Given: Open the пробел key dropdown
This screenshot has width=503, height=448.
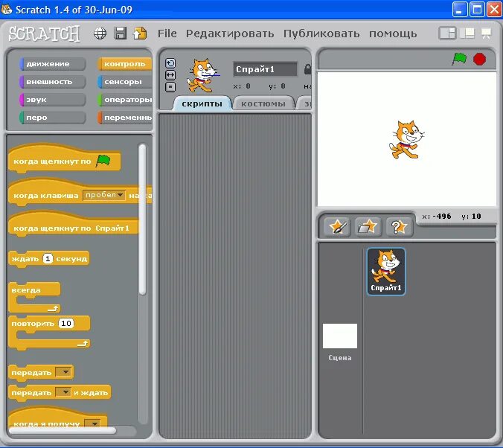Looking at the screenshot, I should tap(104, 195).
